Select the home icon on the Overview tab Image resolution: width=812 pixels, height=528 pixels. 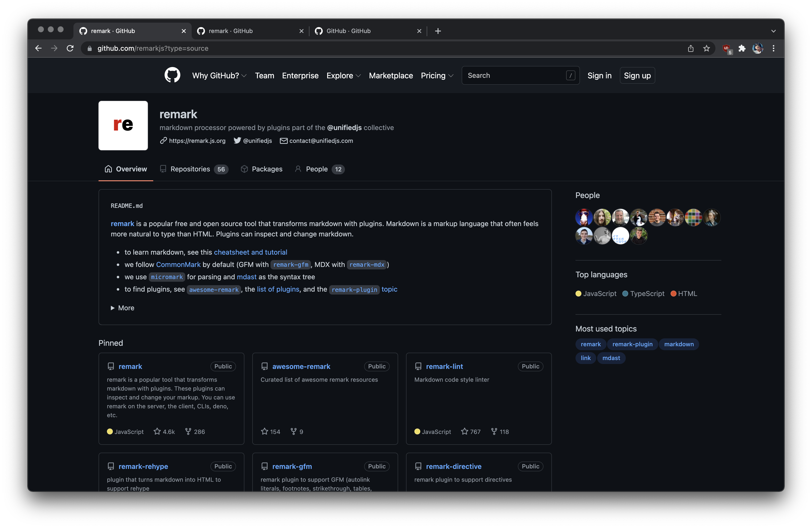108,169
